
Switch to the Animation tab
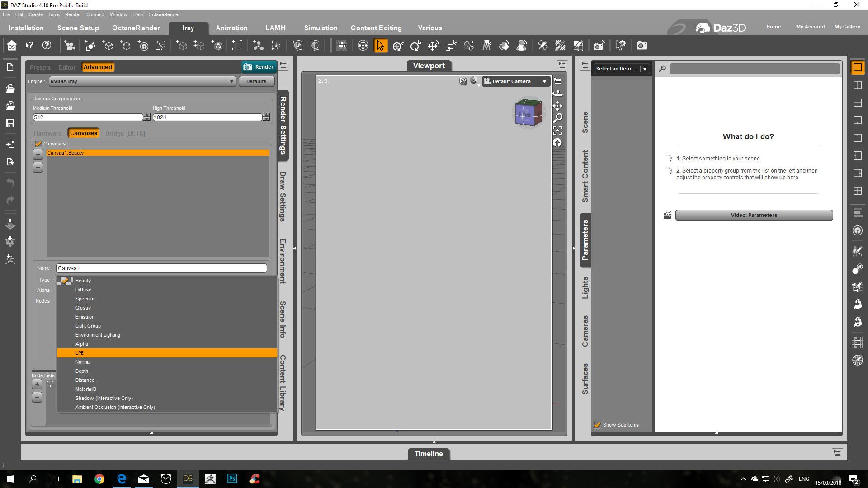[231, 28]
